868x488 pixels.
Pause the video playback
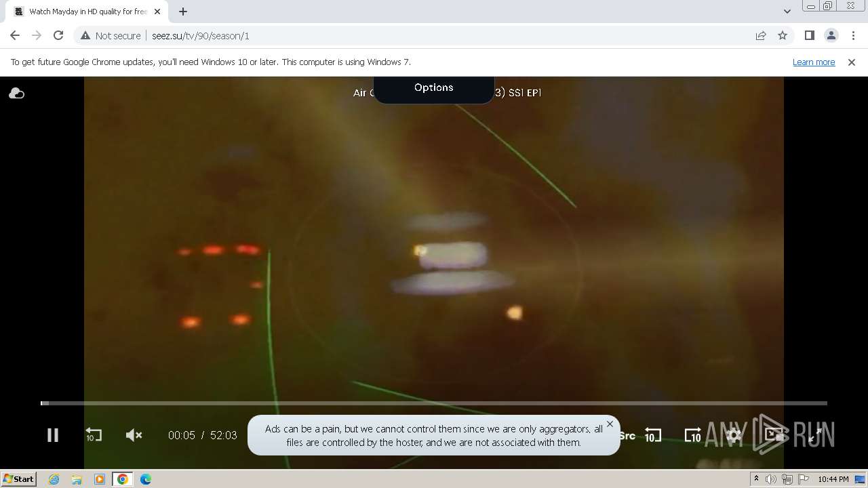point(52,435)
